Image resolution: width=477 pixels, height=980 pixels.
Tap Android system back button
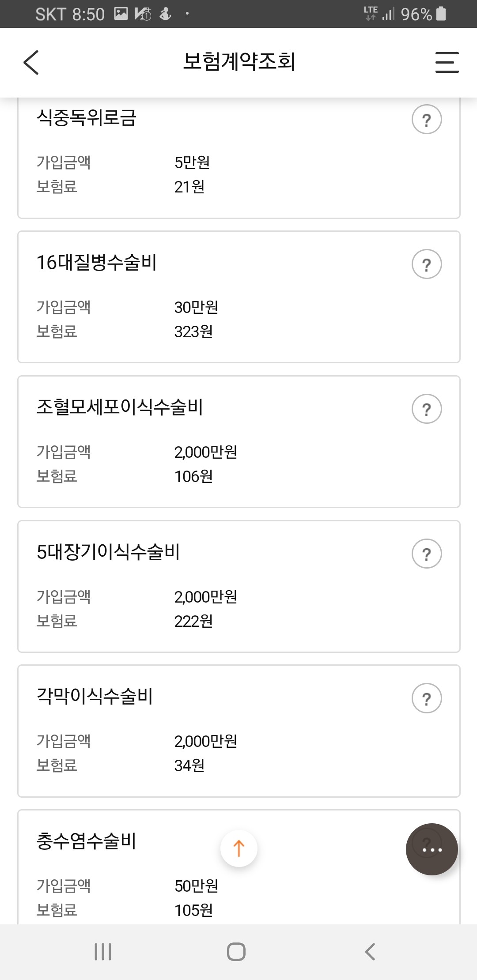(x=370, y=952)
